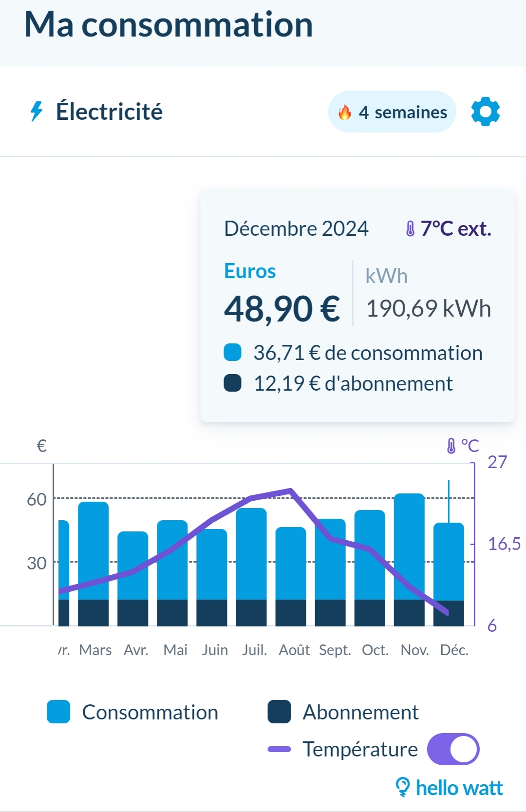Toggle the Température switch off
The width and height of the screenshot is (526, 812).
point(453,749)
